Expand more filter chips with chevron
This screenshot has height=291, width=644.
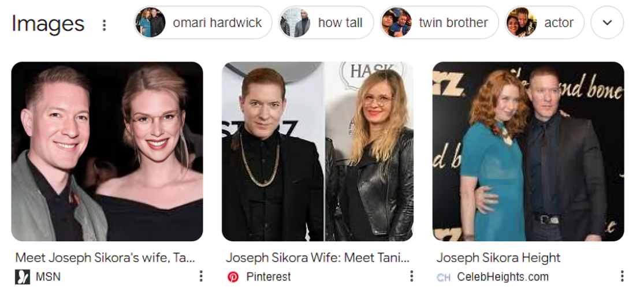(x=607, y=23)
